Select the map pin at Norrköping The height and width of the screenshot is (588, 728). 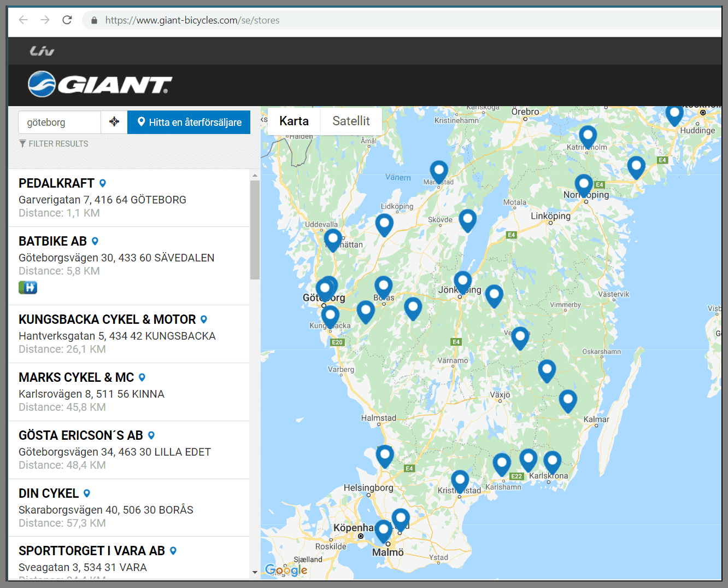pyautogui.click(x=584, y=185)
